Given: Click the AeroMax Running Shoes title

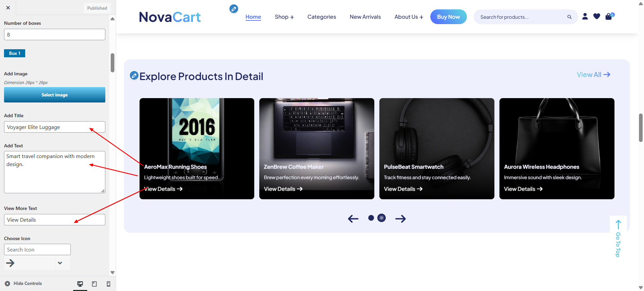Looking at the screenshot, I should pyautogui.click(x=175, y=167).
